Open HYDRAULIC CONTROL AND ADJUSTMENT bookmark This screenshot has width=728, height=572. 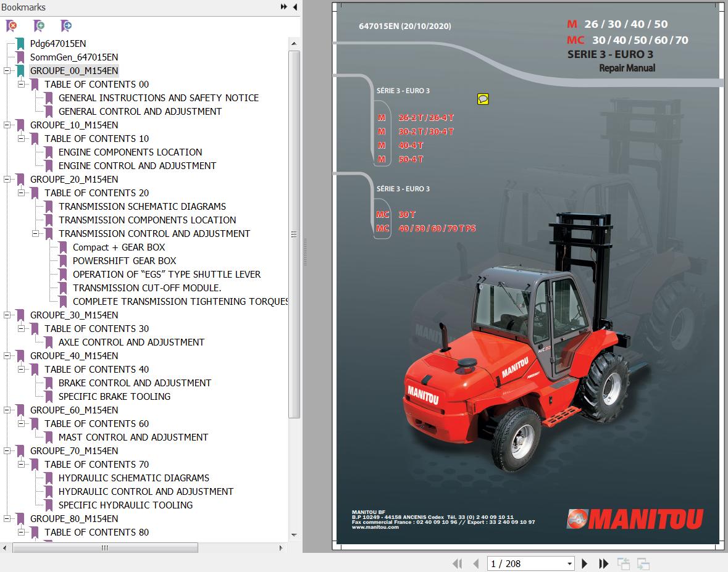146,491
